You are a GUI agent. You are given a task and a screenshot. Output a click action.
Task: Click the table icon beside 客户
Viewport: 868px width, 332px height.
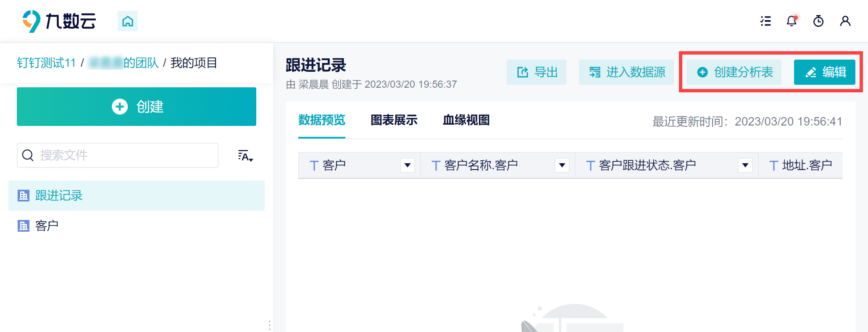click(x=24, y=226)
